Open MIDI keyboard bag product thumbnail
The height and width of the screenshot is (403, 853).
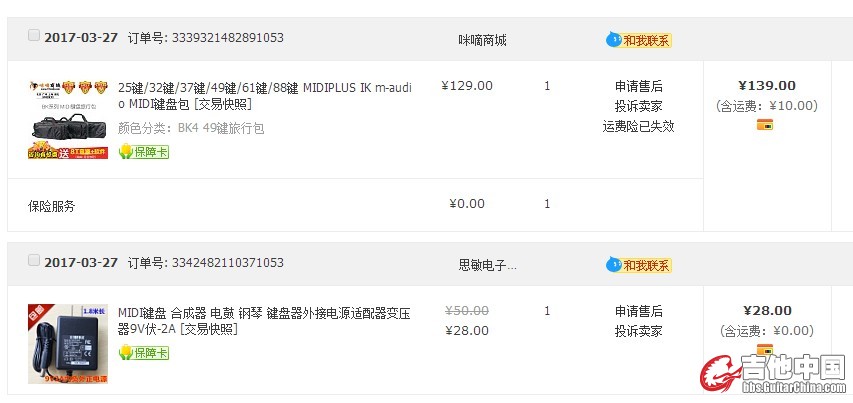click(x=67, y=118)
